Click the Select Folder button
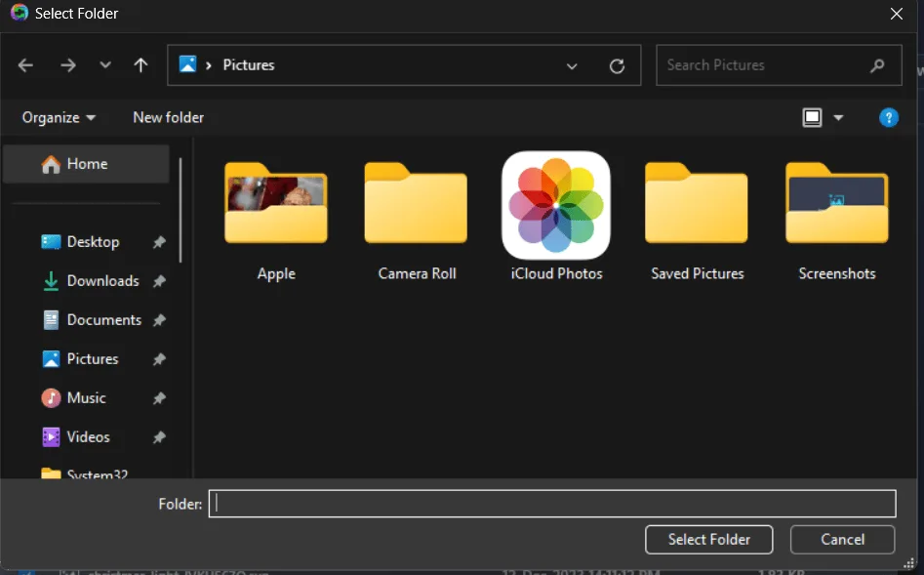924x575 pixels. (709, 540)
